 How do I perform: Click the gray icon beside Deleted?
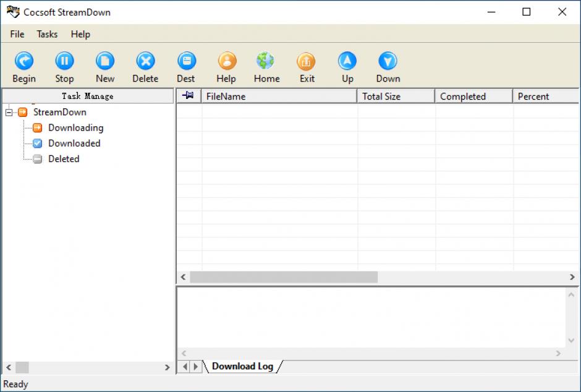(x=38, y=158)
